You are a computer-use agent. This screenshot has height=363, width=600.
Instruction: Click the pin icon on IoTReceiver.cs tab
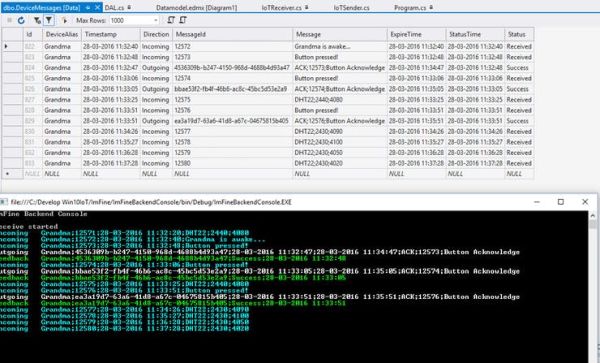tap(307, 7)
